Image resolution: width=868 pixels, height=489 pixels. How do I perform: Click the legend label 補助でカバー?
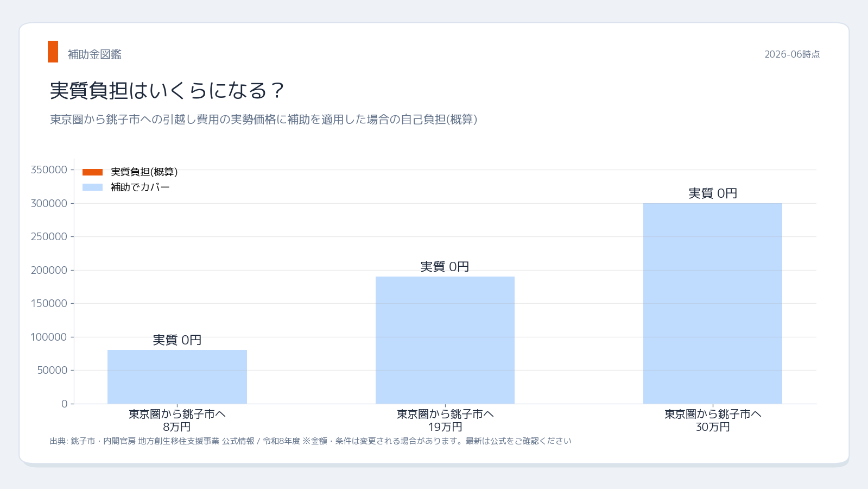click(140, 187)
